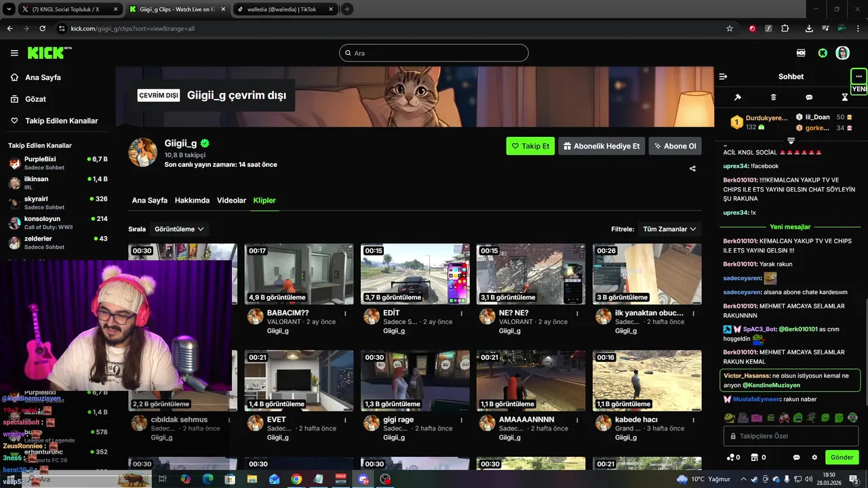Click the Takip Et follow button
868x488 pixels.
pyautogui.click(x=530, y=146)
